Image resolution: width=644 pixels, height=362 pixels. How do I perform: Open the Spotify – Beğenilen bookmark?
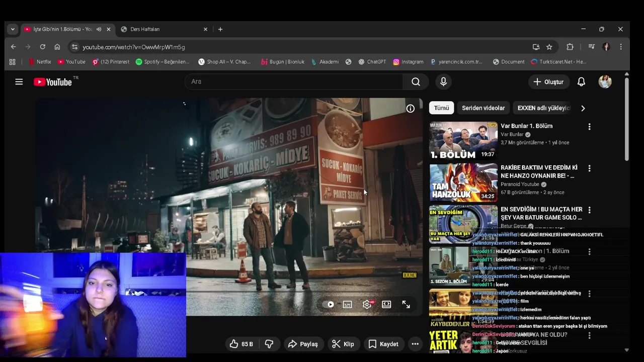tap(163, 62)
